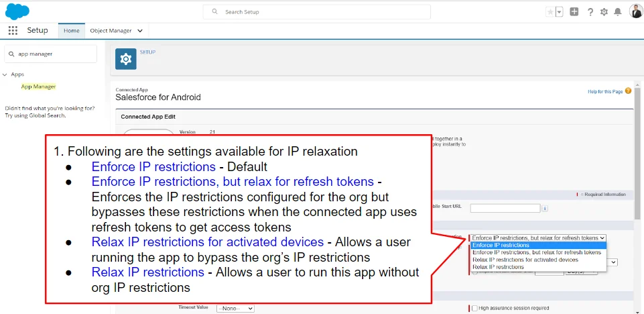Image resolution: width=644 pixels, height=314 pixels.
Task: Click the Salesforce for Android title
Action: tap(158, 97)
